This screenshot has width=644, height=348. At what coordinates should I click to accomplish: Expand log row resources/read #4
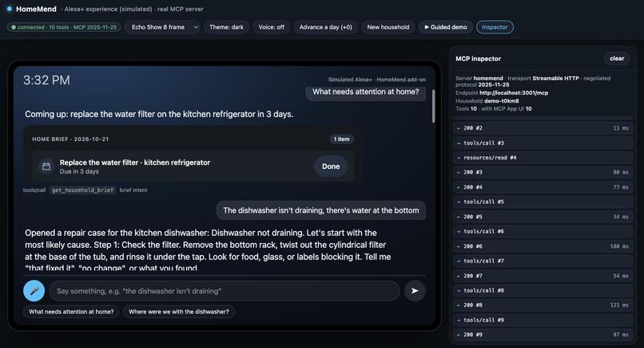(x=543, y=158)
